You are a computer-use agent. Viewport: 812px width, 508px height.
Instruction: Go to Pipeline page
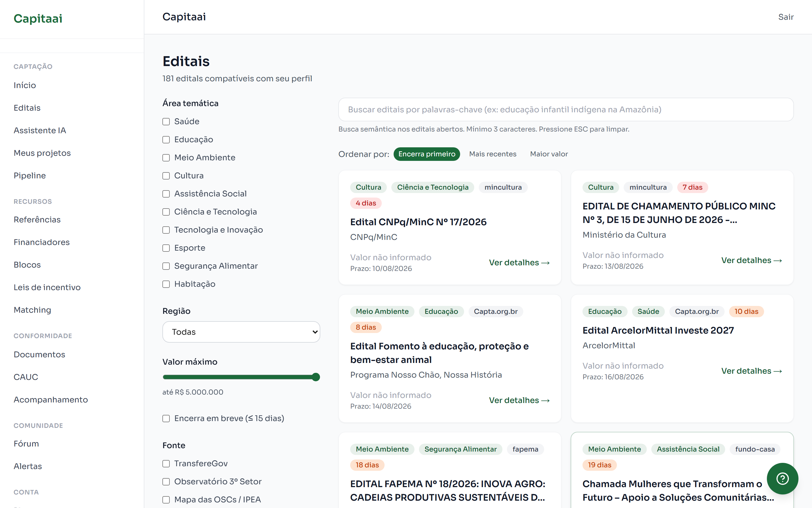[30, 175]
